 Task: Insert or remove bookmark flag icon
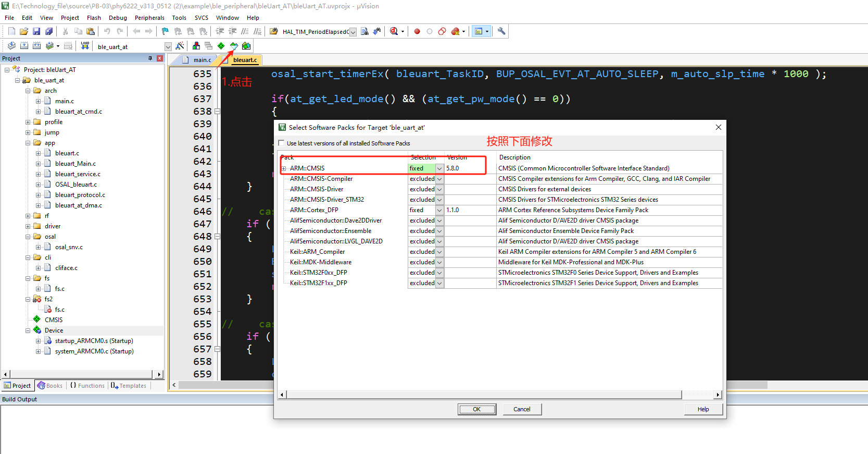tap(165, 31)
